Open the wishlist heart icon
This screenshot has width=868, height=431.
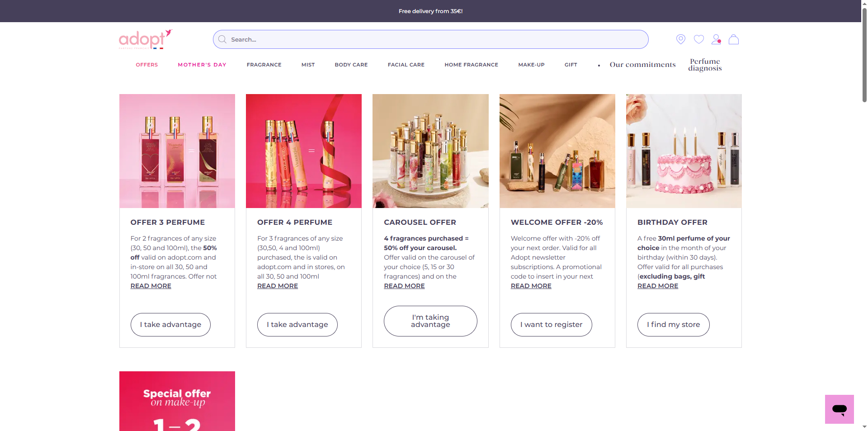[x=698, y=39]
